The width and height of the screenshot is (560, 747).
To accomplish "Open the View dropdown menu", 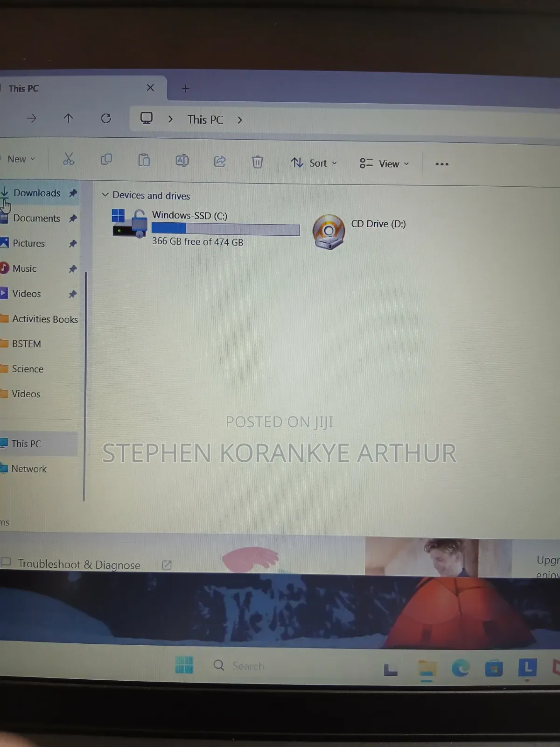I will [x=384, y=163].
